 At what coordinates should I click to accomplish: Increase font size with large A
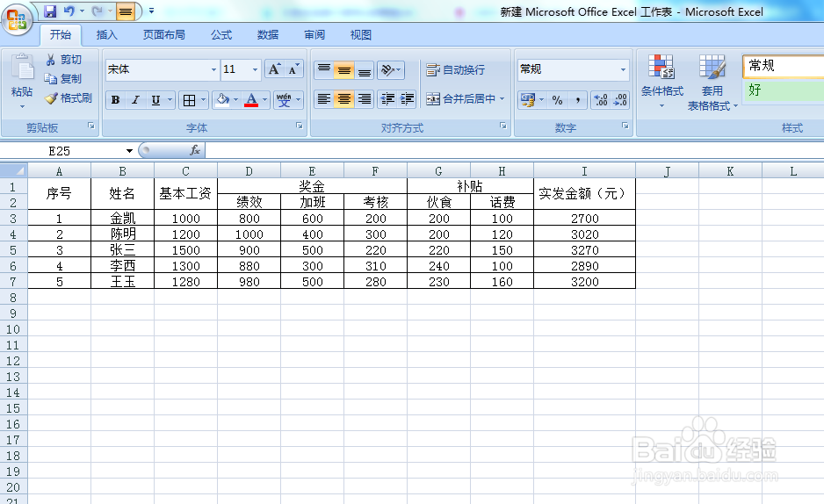pos(274,69)
